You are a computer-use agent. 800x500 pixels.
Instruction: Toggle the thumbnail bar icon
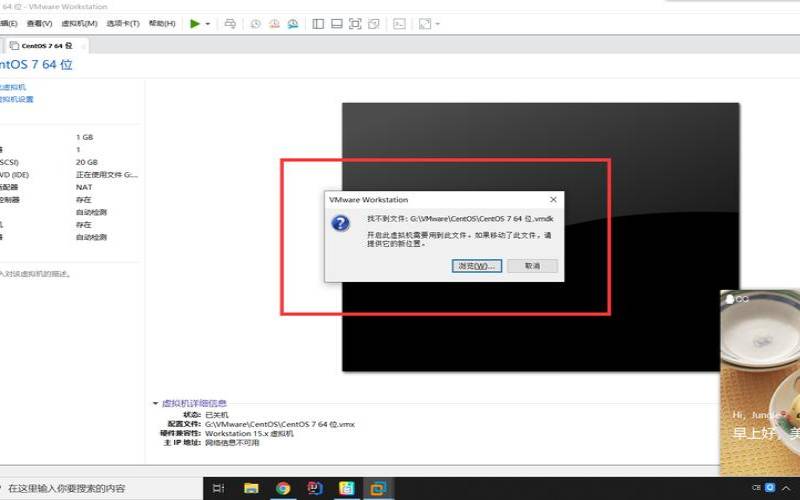point(337,23)
